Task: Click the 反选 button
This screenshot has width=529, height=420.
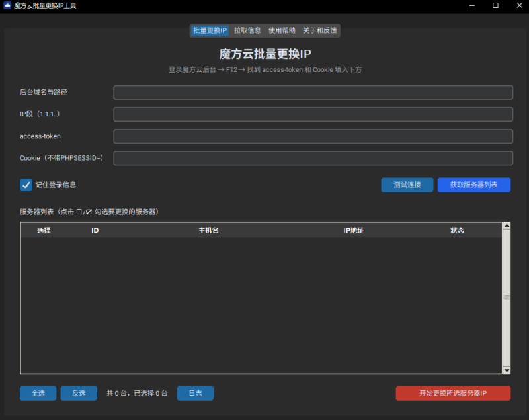Action: coord(79,394)
